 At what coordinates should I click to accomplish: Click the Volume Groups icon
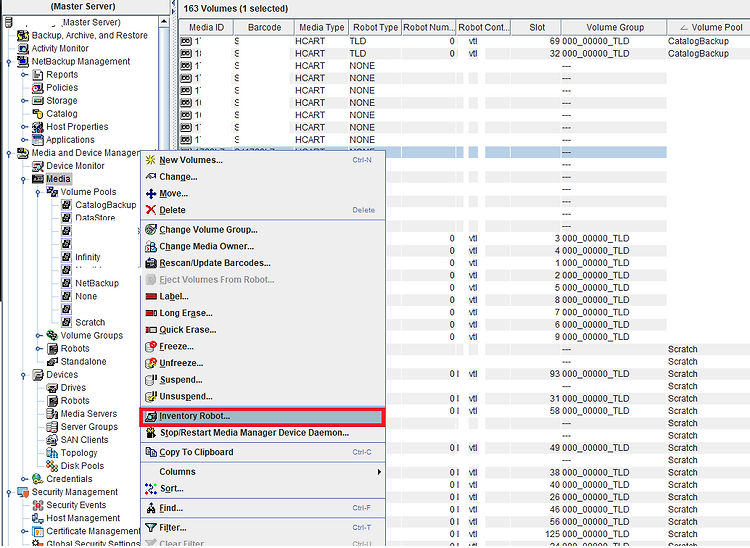click(52, 335)
